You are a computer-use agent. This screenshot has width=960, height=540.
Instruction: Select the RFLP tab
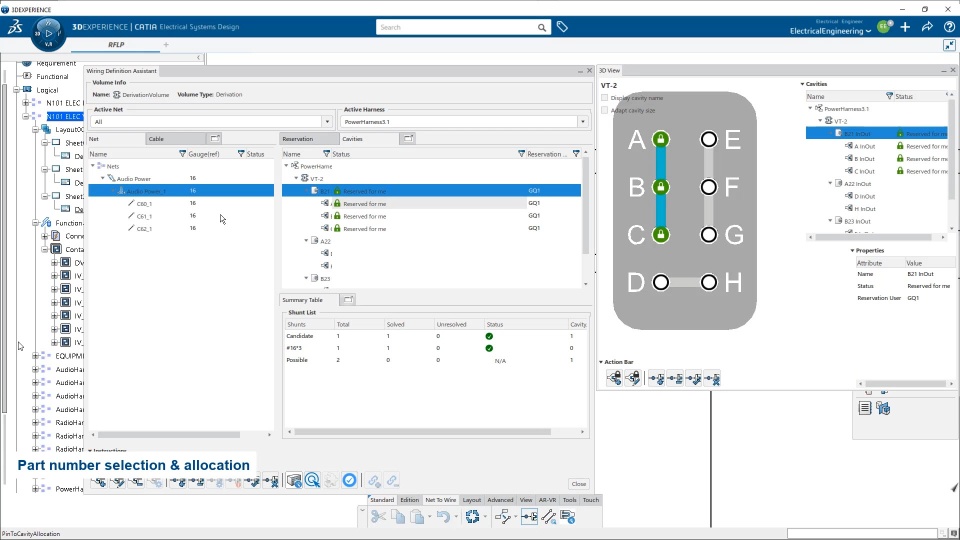pyautogui.click(x=116, y=45)
